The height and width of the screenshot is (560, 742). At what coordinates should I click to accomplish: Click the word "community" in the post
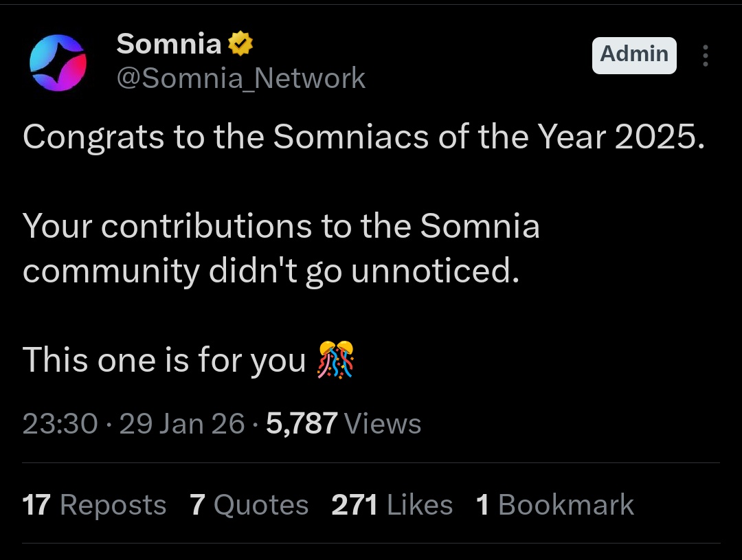pos(110,271)
